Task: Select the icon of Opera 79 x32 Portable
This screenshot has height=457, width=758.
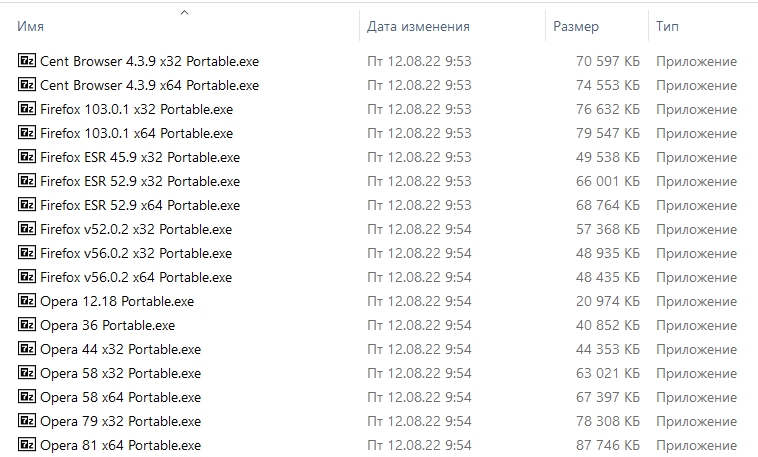Action: 27,421
